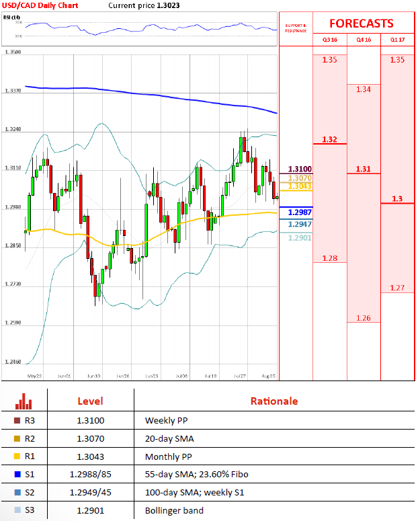Click the R1 row label
Screen dimensions: 420x521
[30, 456]
